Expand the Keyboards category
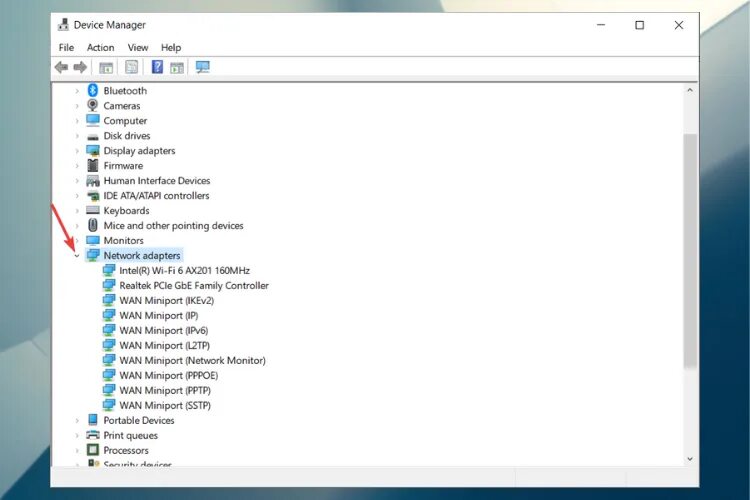The height and width of the screenshot is (500, 750). pyautogui.click(x=77, y=211)
